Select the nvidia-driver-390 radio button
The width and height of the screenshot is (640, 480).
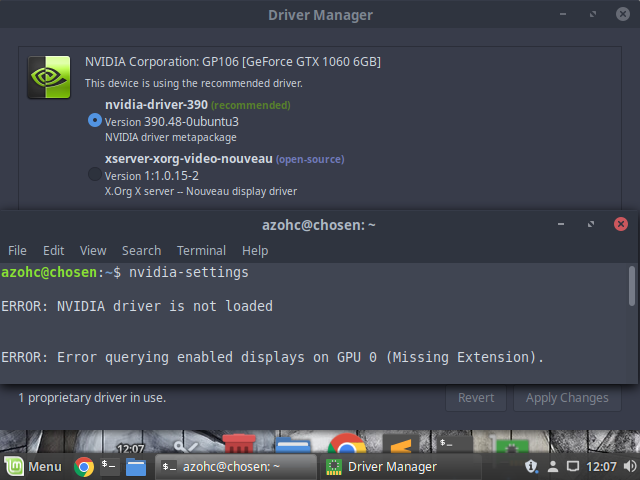tap(95, 120)
